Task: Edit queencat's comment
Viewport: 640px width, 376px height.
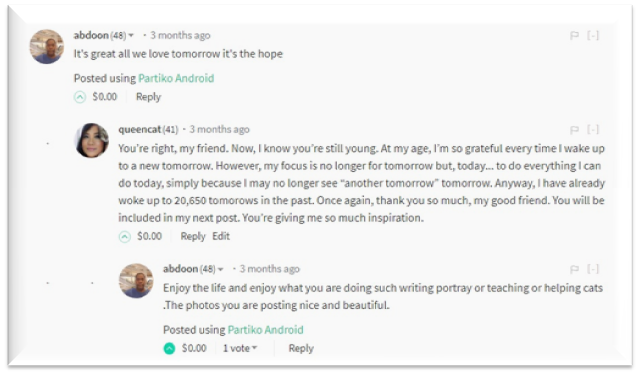Action: click(221, 236)
